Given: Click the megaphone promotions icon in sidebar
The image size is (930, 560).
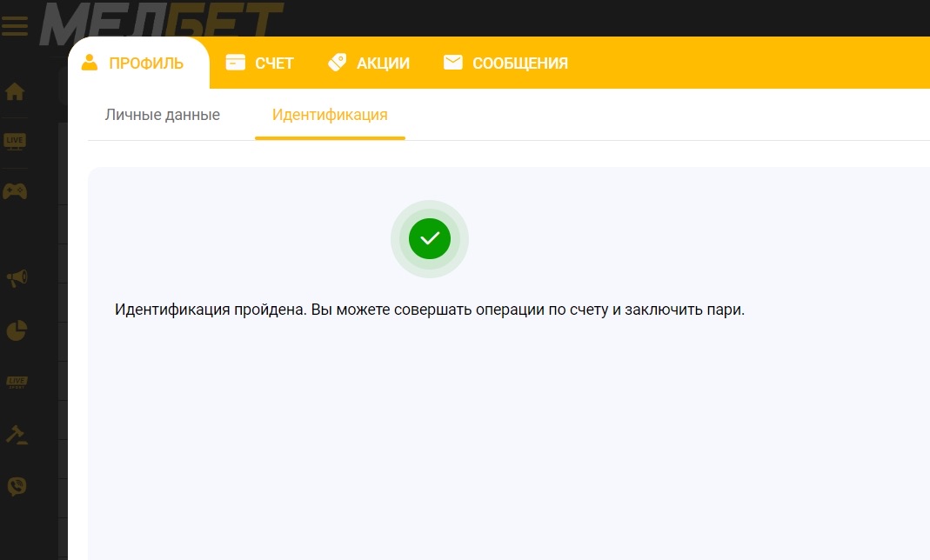Looking at the screenshot, I should tap(15, 278).
